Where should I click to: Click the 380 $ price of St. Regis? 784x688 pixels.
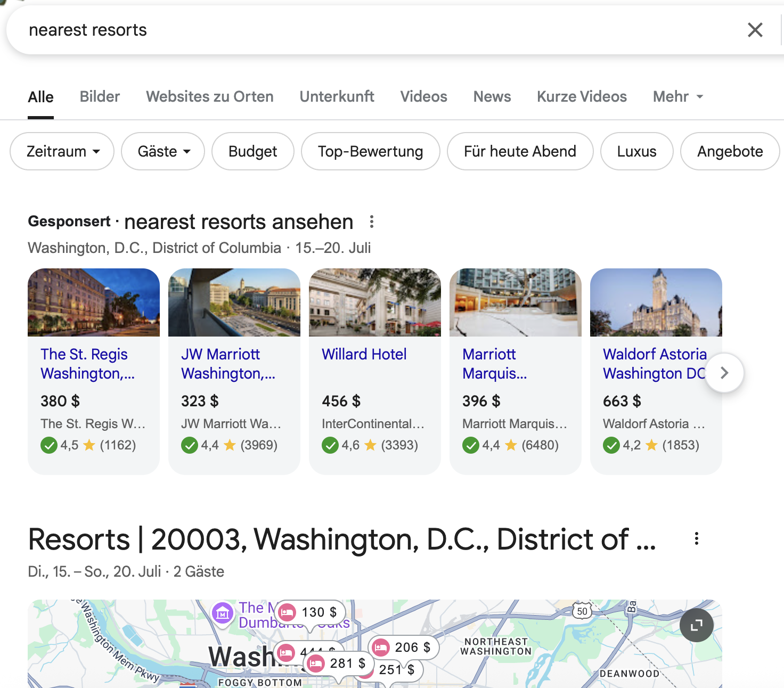click(60, 401)
